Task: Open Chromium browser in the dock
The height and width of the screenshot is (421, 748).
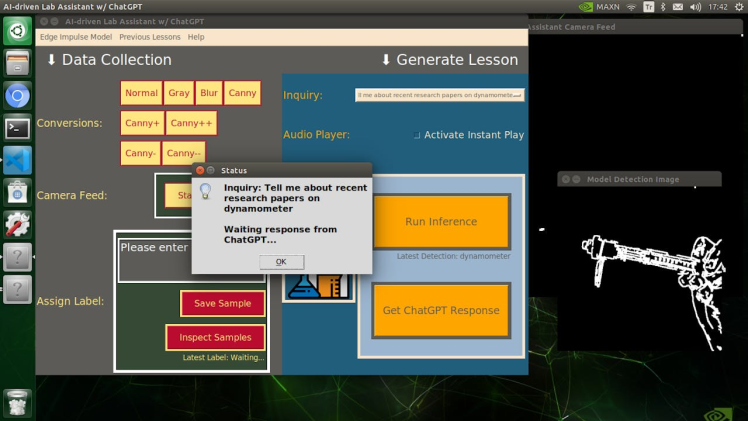Action: [17, 96]
